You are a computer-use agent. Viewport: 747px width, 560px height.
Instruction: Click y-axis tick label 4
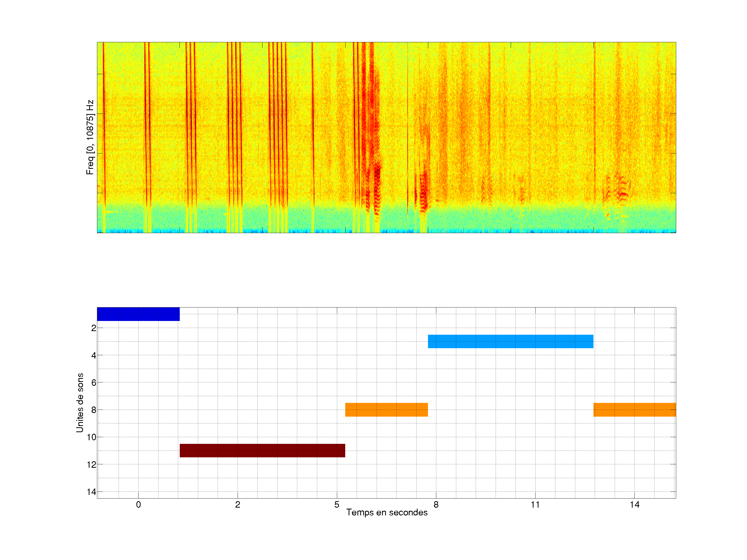(x=94, y=355)
